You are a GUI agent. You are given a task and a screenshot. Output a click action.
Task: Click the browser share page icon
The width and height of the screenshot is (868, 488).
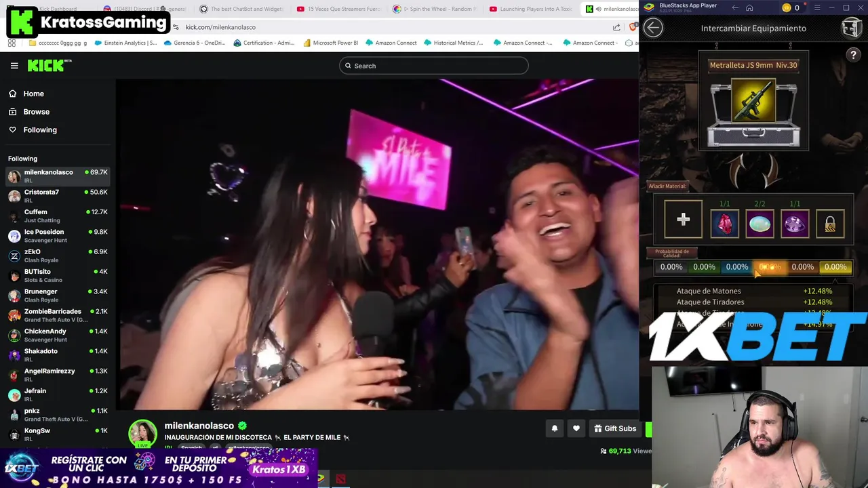tap(616, 27)
